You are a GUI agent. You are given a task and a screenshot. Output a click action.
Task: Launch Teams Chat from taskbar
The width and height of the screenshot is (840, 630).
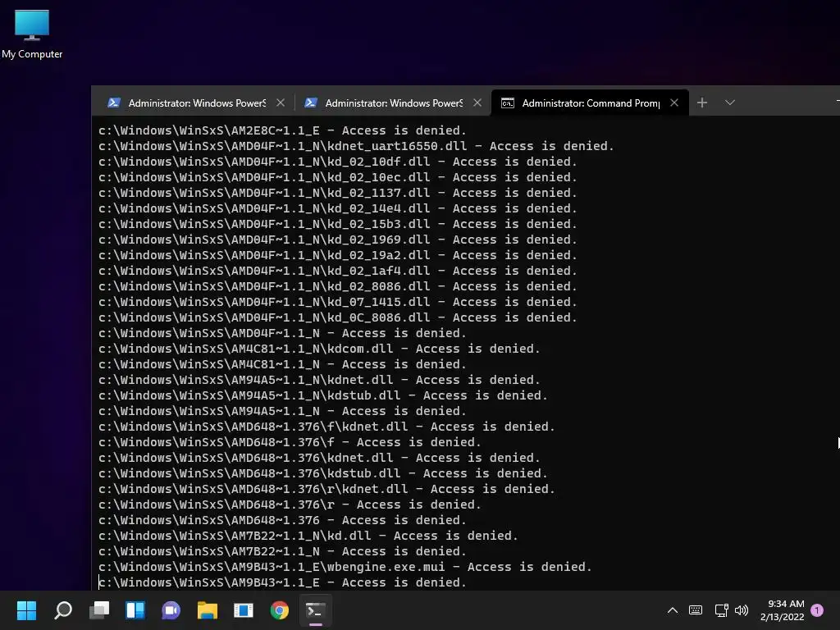(x=171, y=610)
